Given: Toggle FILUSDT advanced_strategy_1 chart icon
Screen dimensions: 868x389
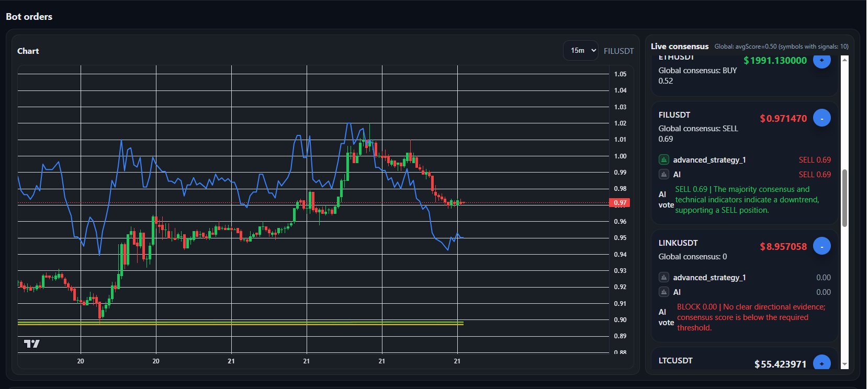Looking at the screenshot, I should pyautogui.click(x=664, y=160).
